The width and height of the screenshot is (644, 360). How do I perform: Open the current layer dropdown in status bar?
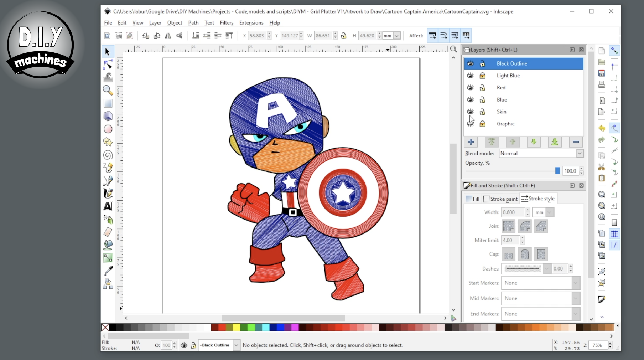point(219,345)
